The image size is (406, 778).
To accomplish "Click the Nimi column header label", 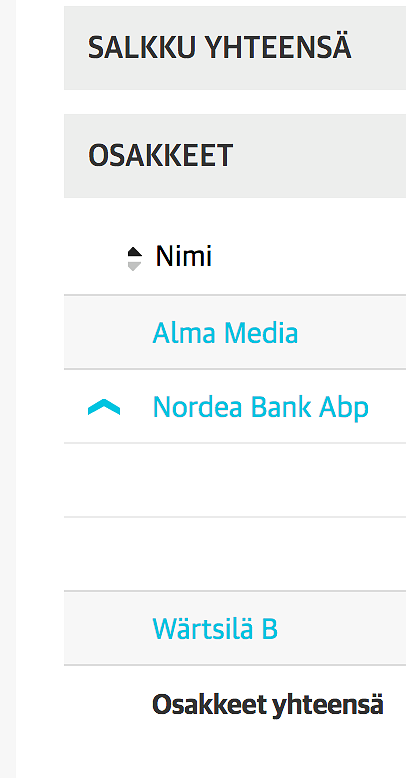I will (184, 257).
